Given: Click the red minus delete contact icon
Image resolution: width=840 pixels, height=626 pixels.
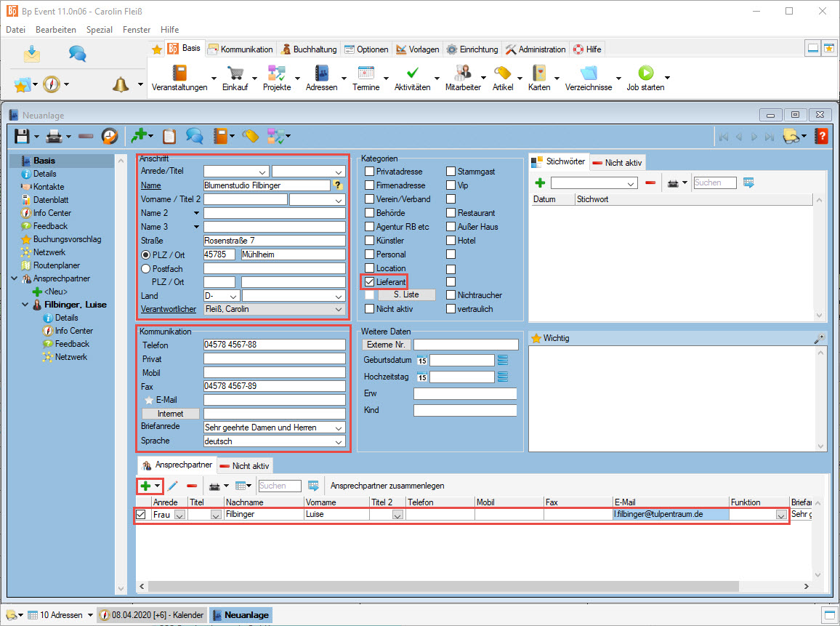Looking at the screenshot, I should tap(192, 486).
